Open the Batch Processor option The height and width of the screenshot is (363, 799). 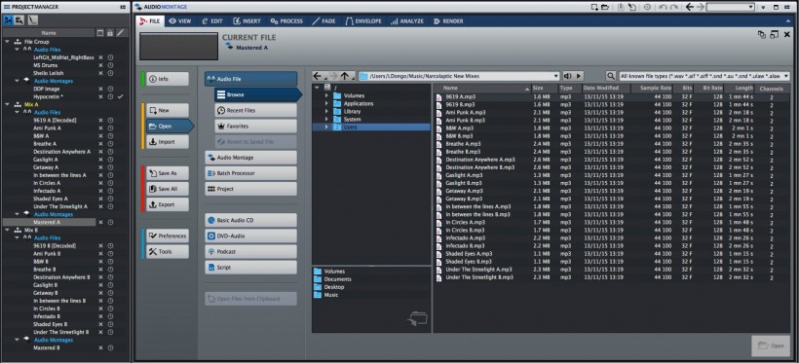tap(251, 173)
